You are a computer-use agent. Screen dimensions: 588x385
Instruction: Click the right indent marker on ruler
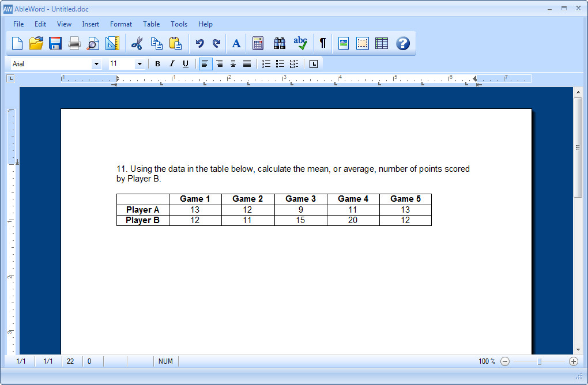[x=475, y=79]
